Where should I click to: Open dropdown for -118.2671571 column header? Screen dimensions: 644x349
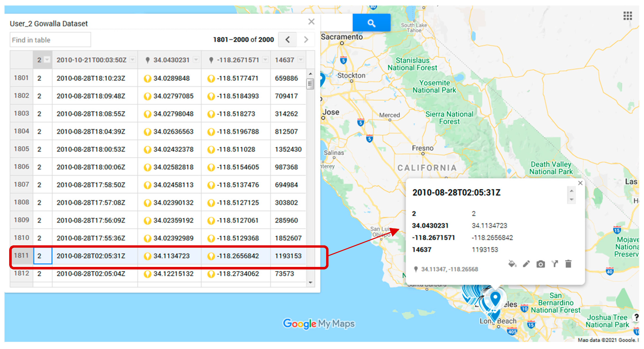[x=265, y=60]
